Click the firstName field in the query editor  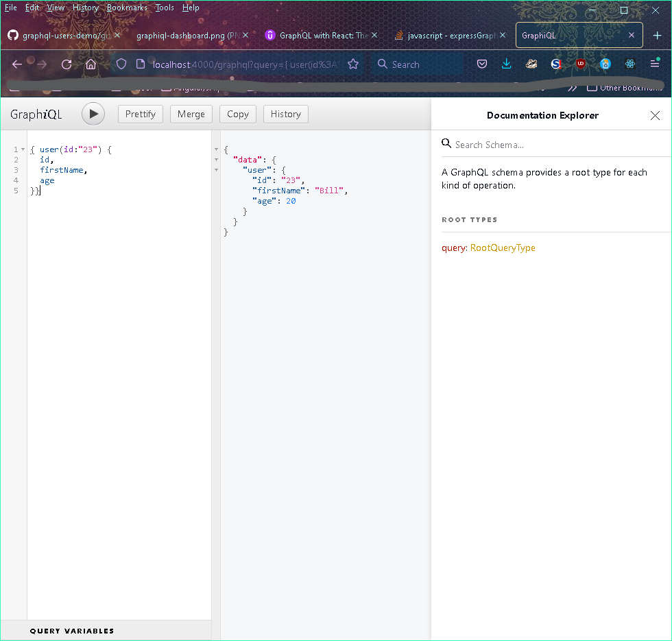[x=61, y=170]
